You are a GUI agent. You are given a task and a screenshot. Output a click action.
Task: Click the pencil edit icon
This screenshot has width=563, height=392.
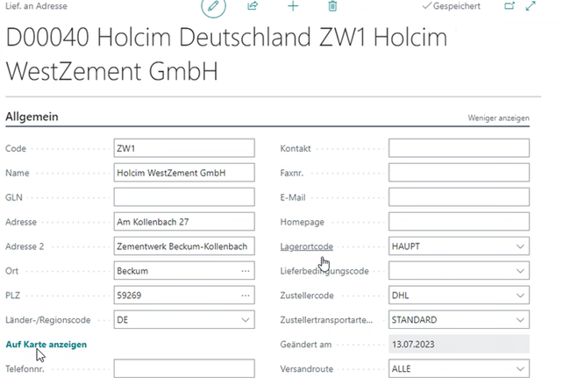[x=213, y=6]
